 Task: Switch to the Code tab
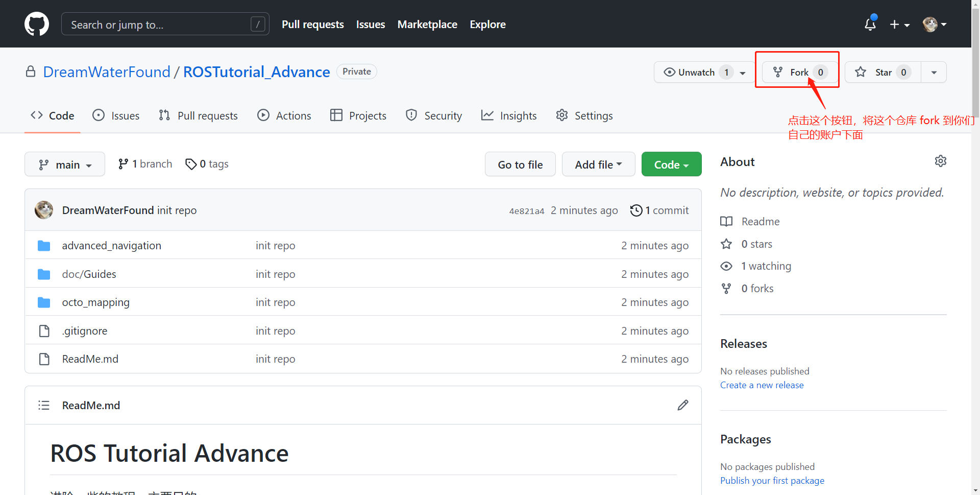(53, 115)
